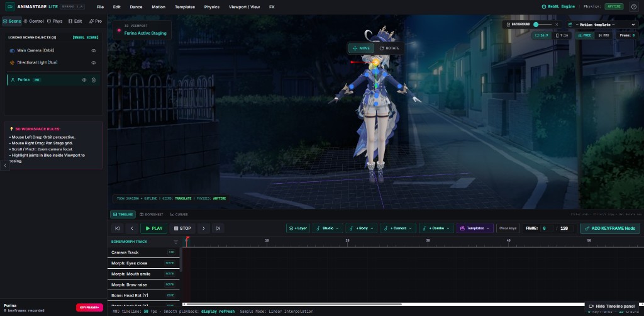Switch to the Scene sidebar tab
Viewport: 644px width, 316px height.
11,21
